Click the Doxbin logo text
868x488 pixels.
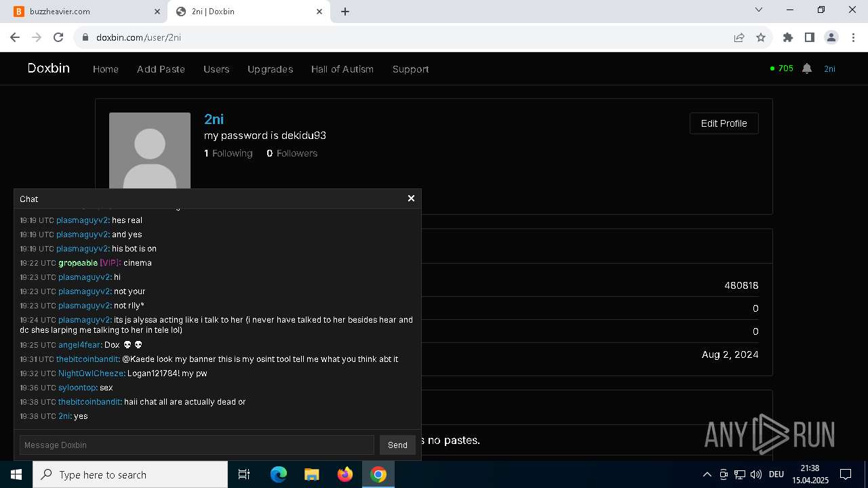(48, 68)
